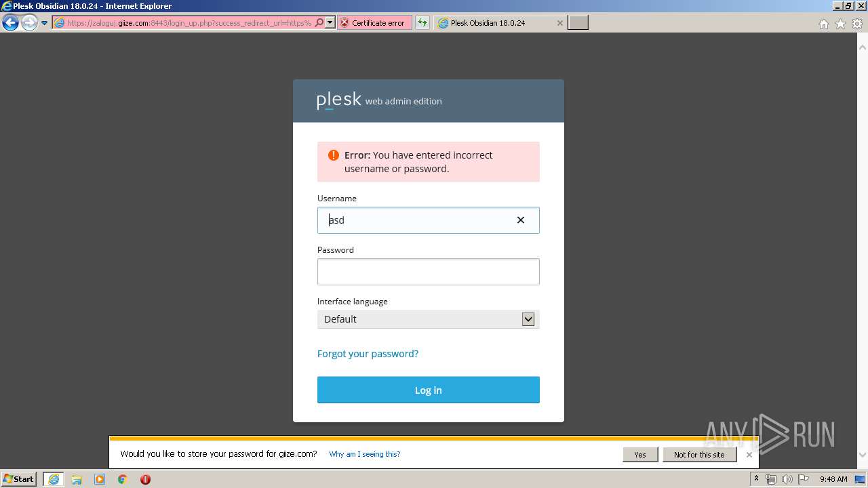Open the recent pages dropdown arrow
Viewport: 868px width, 488px height.
(45, 23)
